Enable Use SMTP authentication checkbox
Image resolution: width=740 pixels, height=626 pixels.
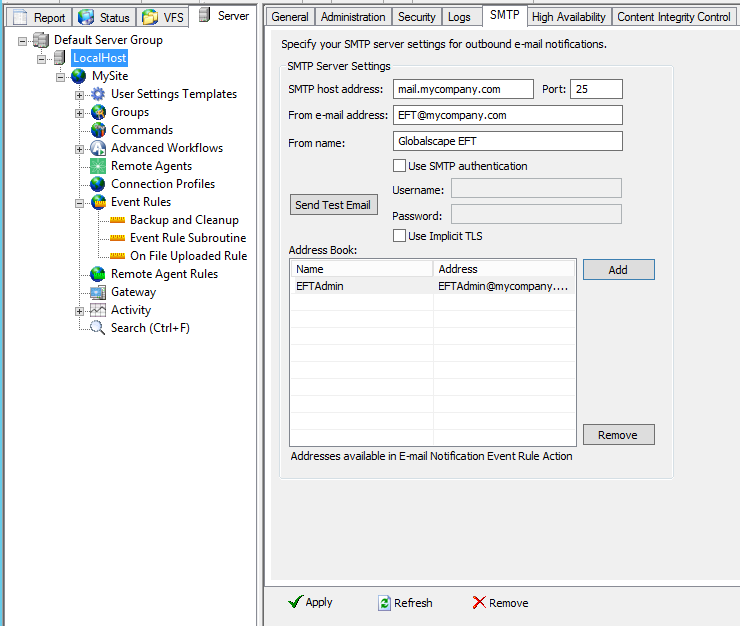coord(399,166)
